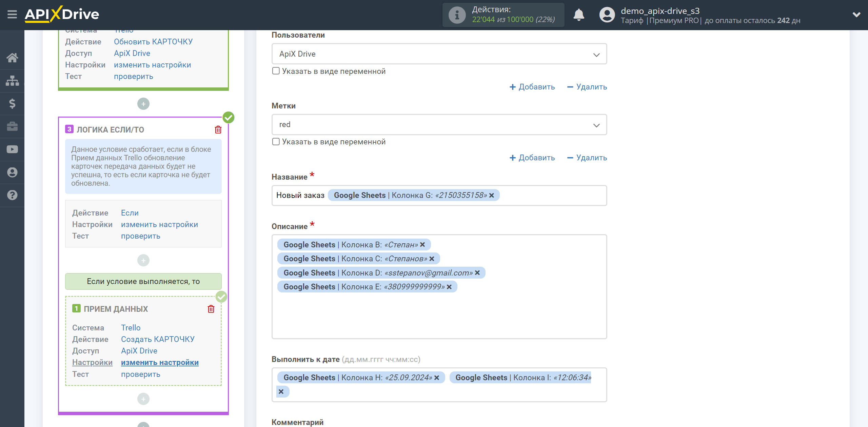Expand the account menu chevron

[856, 15]
